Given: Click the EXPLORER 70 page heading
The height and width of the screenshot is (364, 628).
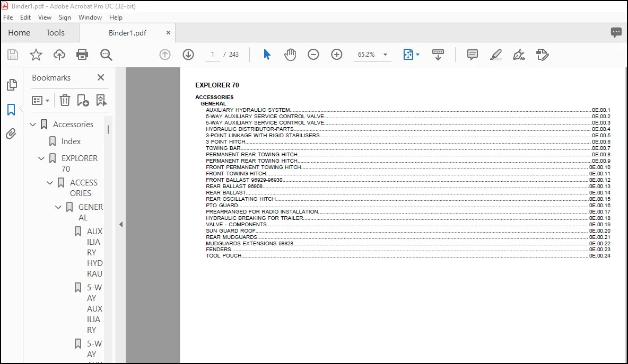Looking at the screenshot, I should click(x=217, y=85).
